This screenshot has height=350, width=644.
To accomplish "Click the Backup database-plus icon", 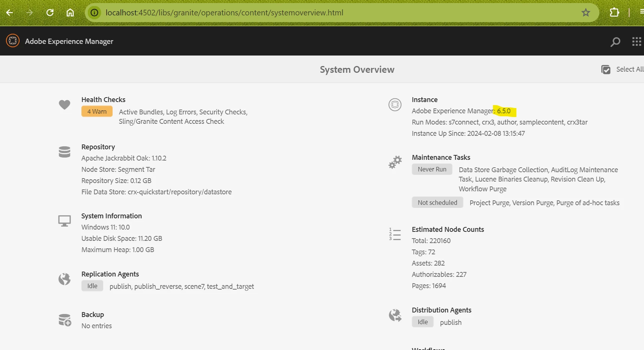I will click(65, 320).
